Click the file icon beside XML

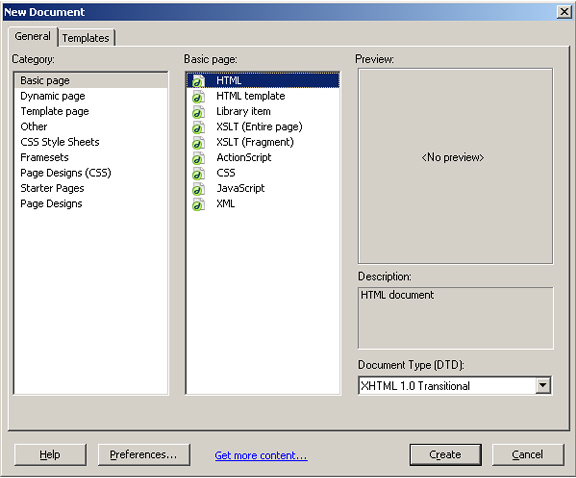tap(198, 204)
